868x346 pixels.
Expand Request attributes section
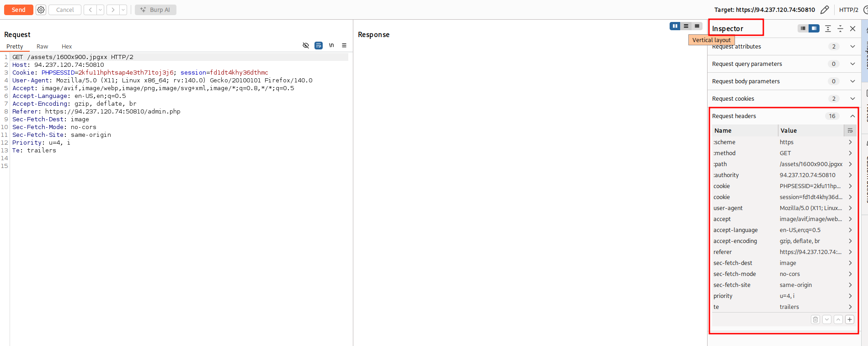click(x=852, y=47)
